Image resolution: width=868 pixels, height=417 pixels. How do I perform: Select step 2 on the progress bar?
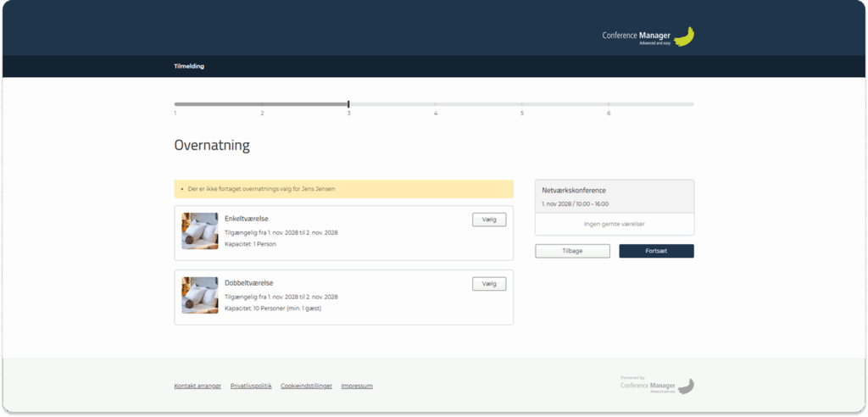pos(262,105)
